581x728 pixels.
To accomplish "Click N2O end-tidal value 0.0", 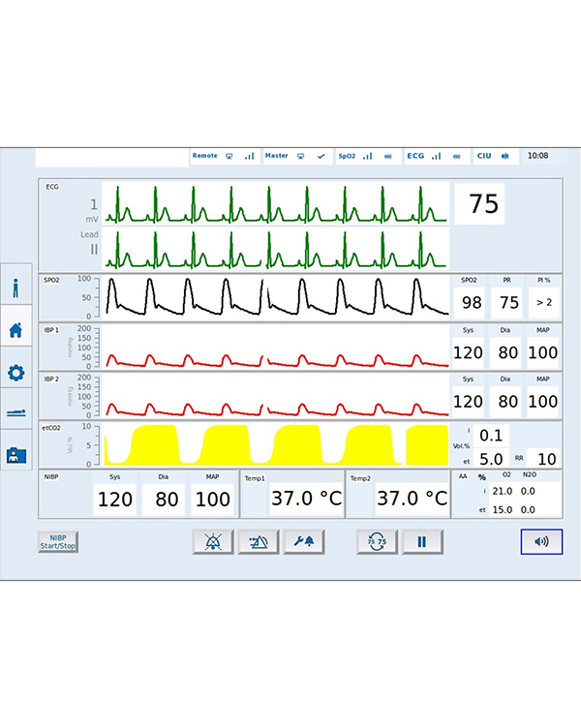I will 528,510.
